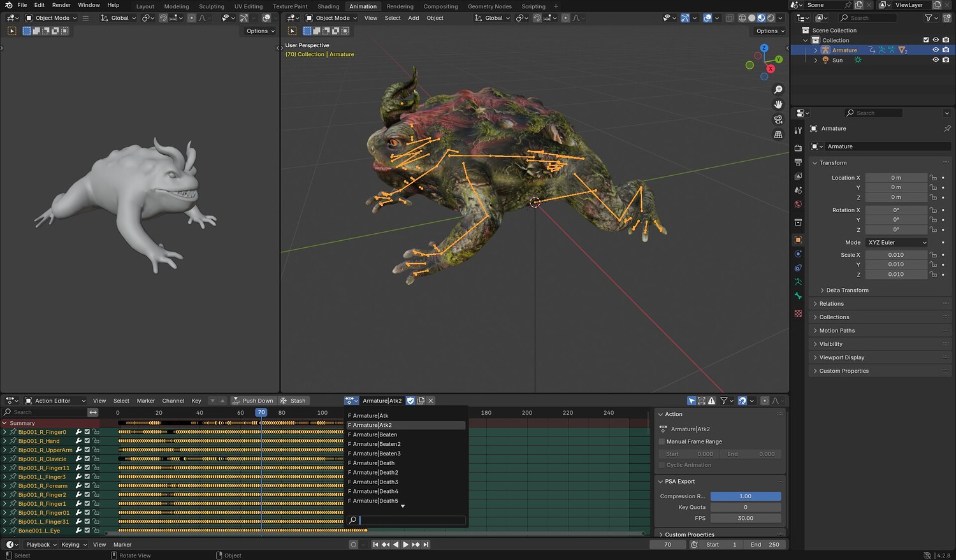Switch to orthographic grid view icon
This screenshot has width=956, height=560.
tap(778, 135)
